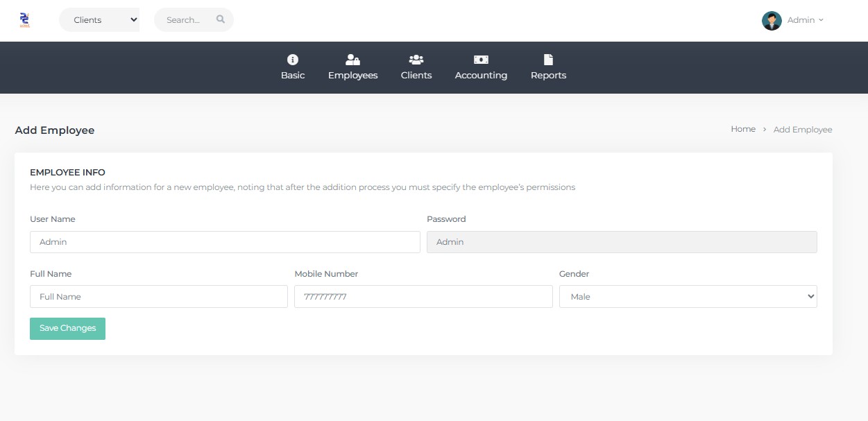868x421 pixels.
Task: Click the Full Name text field
Action: point(158,297)
